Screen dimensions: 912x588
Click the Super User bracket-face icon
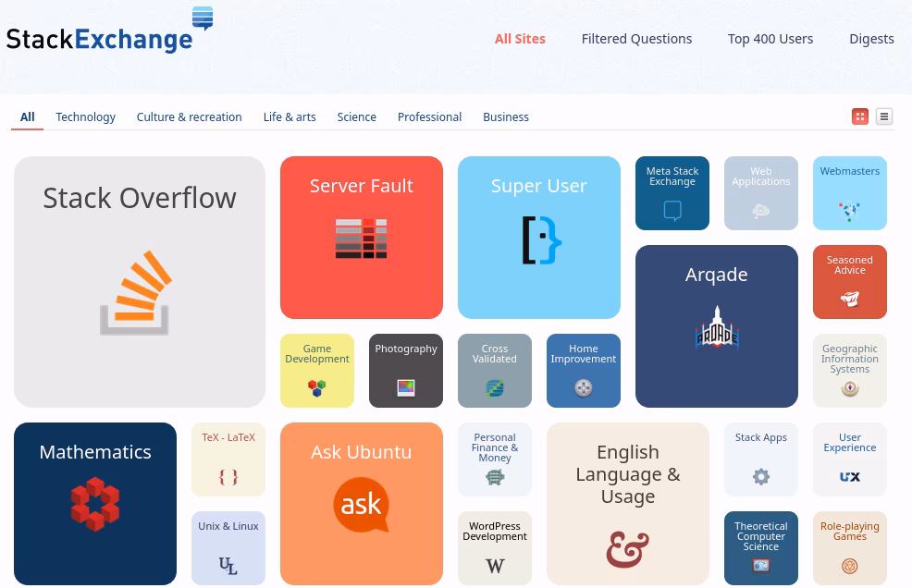(x=541, y=239)
